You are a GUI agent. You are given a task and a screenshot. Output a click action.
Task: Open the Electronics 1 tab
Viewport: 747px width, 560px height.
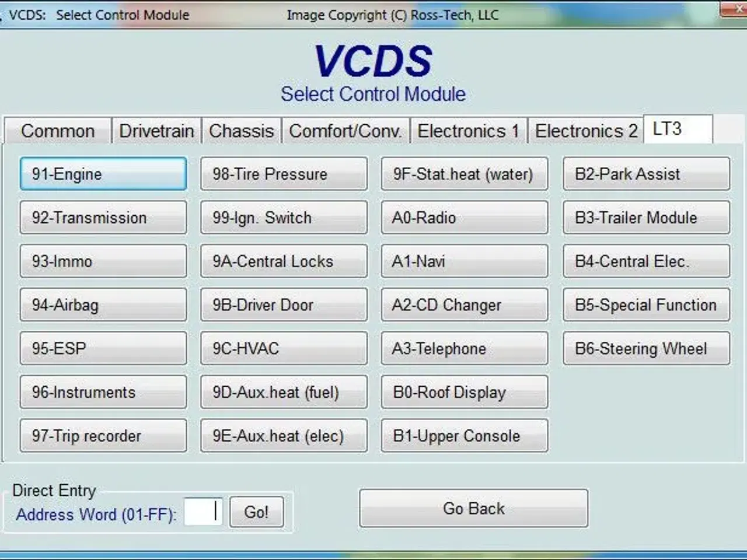469,131
